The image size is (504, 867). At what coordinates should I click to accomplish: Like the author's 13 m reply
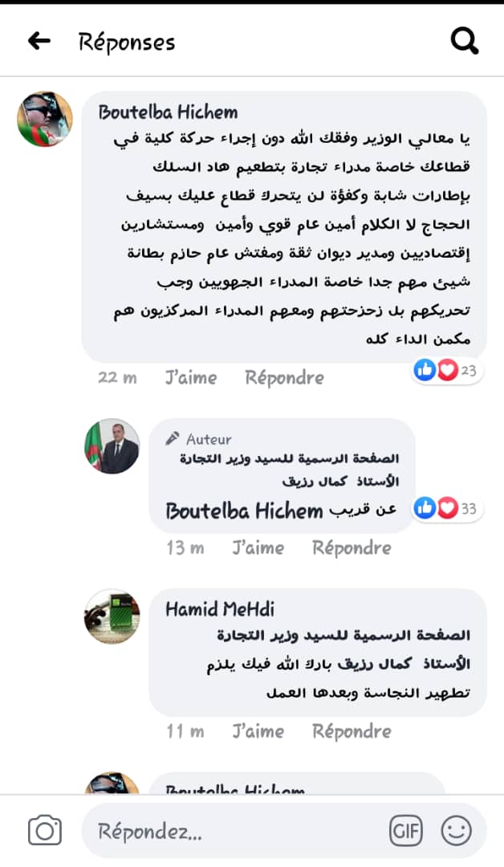point(258,548)
